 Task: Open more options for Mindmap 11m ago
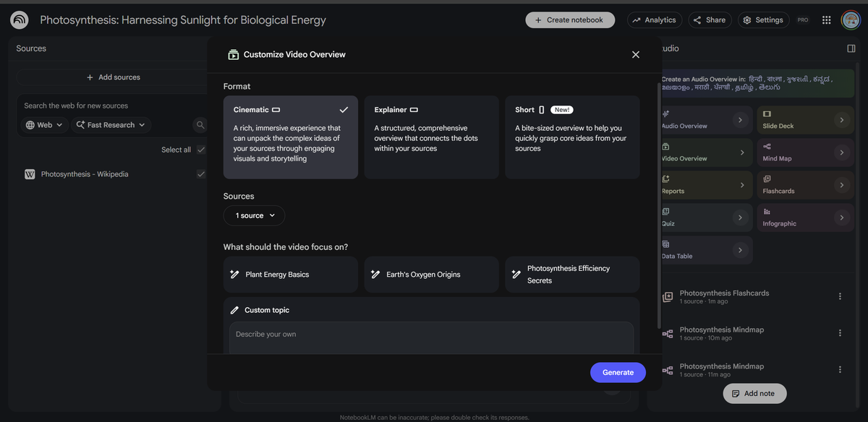tap(840, 369)
